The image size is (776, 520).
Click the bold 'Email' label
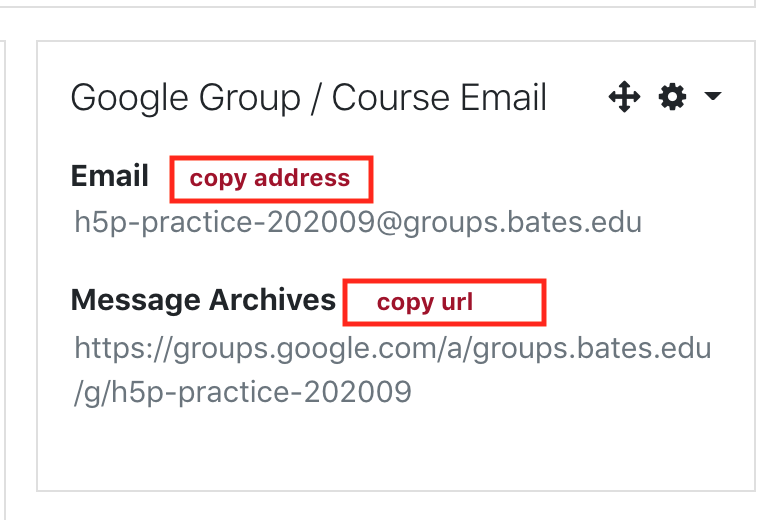(x=109, y=176)
